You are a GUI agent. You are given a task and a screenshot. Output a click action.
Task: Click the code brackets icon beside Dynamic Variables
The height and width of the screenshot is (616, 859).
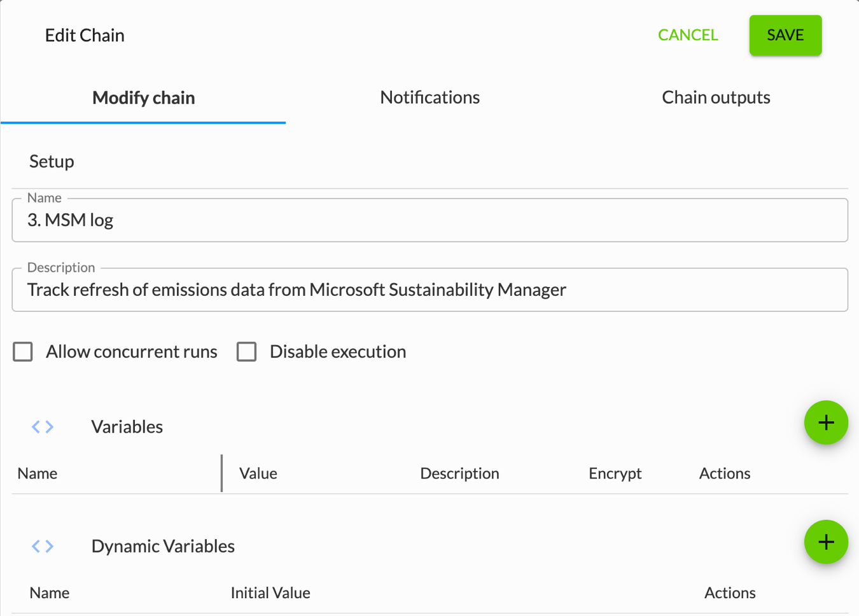(x=43, y=546)
